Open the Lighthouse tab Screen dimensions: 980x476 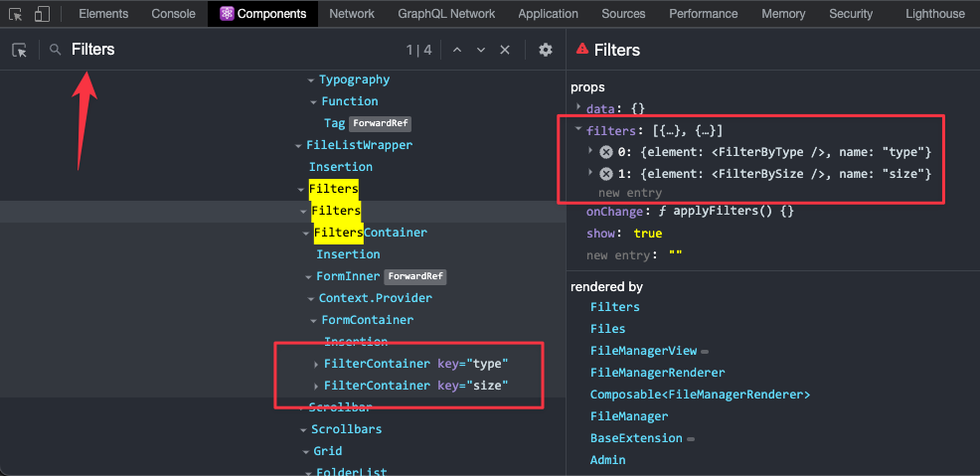click(934, 14)
